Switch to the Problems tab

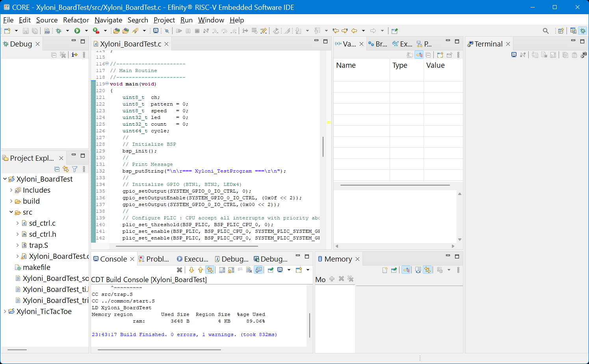(x=154, y=259)
